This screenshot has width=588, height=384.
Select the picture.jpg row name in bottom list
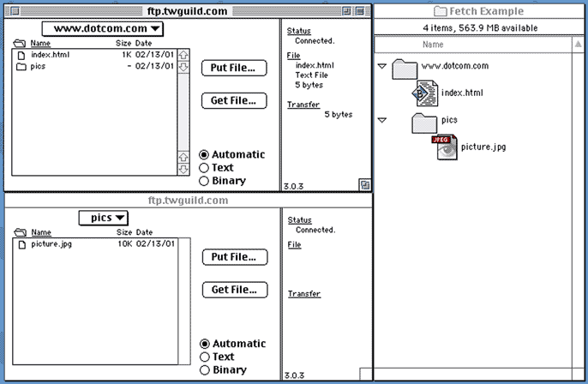(x=51, y=244)
